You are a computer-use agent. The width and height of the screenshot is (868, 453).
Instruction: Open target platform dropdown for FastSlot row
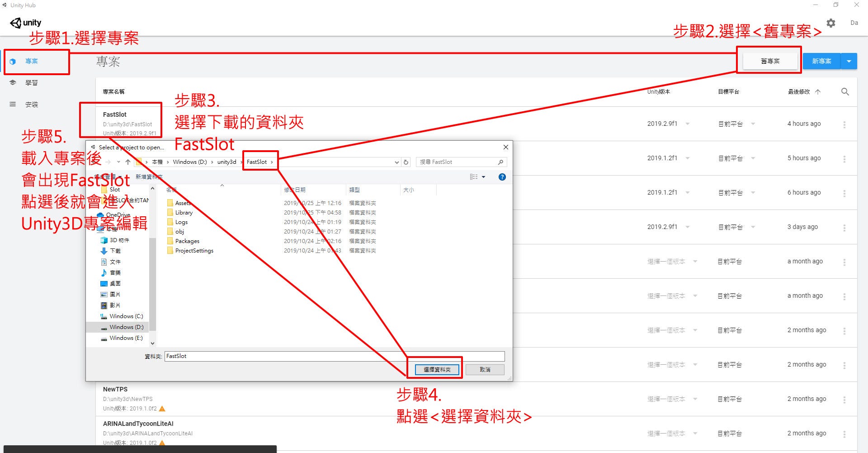pyautogui.click(x=753, y=124)
